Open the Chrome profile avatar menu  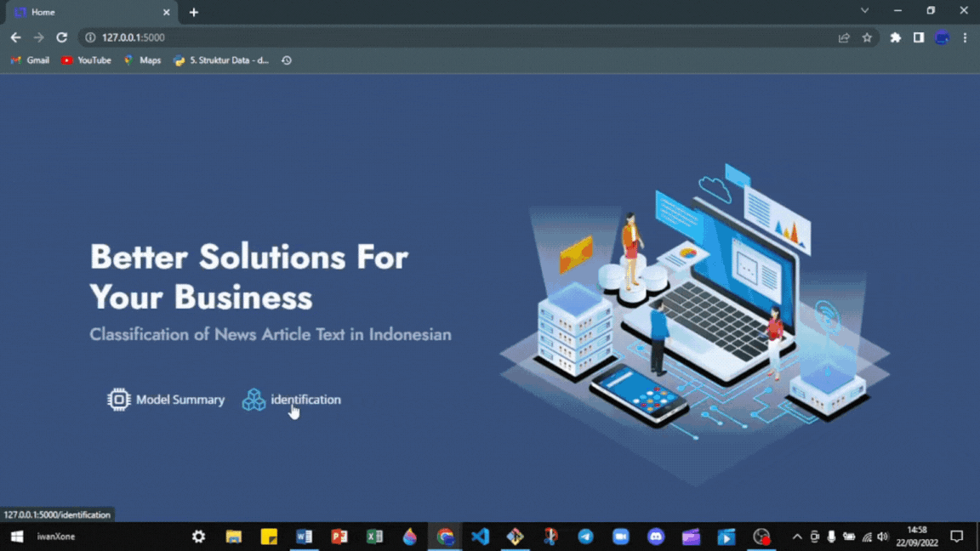[x=942, y=37]
